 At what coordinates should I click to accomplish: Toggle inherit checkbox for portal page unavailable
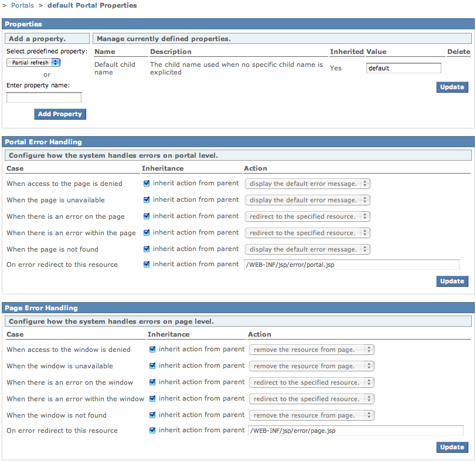click(x=147, y=200)
